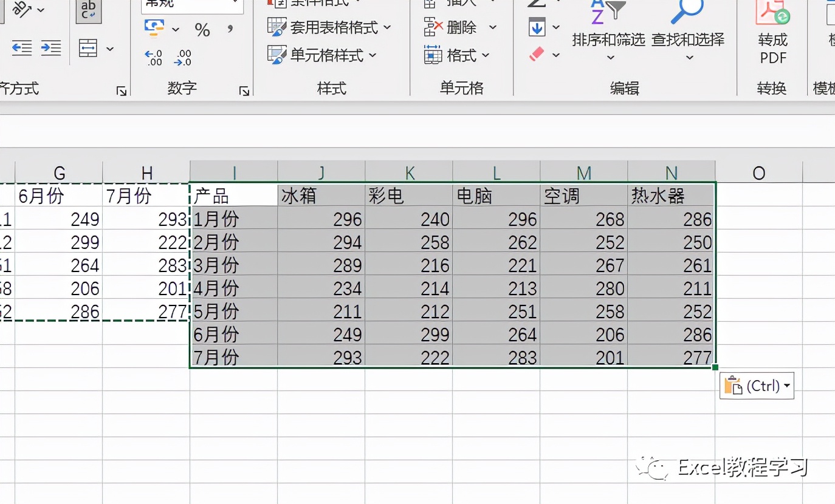
Task: Click the clear eraser icon
Action: 537,55
